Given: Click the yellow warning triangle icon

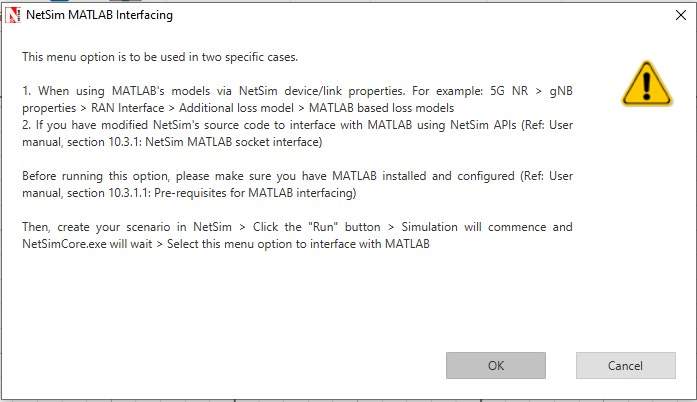Looking at the screenshot, I should pyautogui.click(x=647, y=84).
